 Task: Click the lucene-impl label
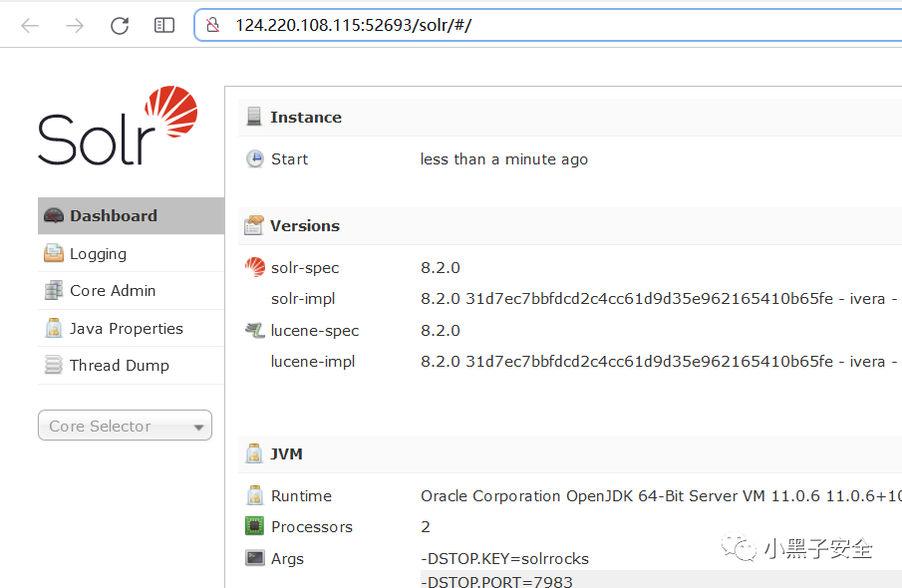point(313,362)
